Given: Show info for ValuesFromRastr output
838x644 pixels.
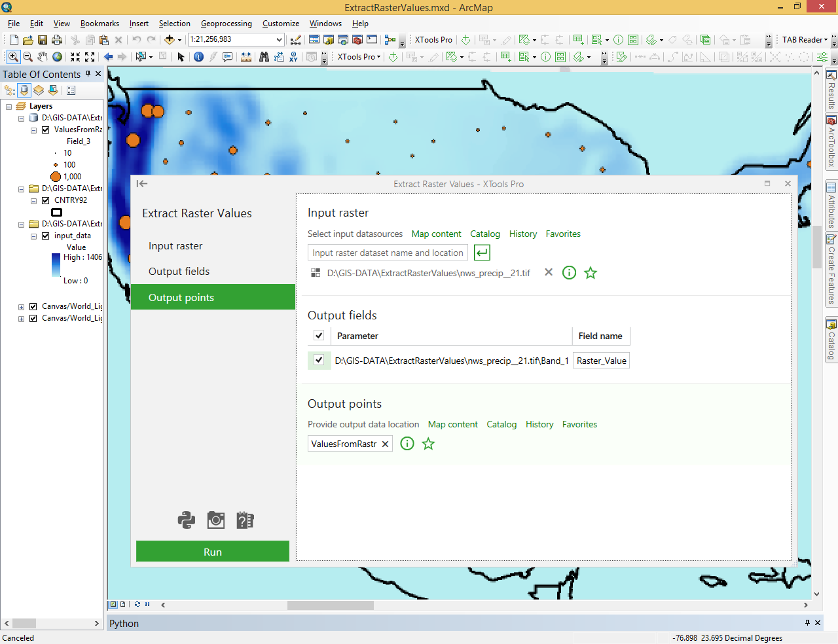Looking at the screenshot, I should (x=407, y=444).
